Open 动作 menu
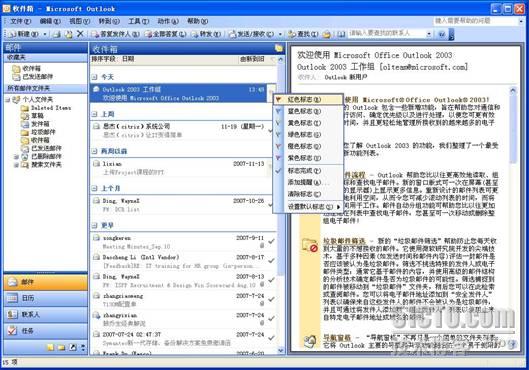Viewport: 529px width, 370px height. coord(168,21)
